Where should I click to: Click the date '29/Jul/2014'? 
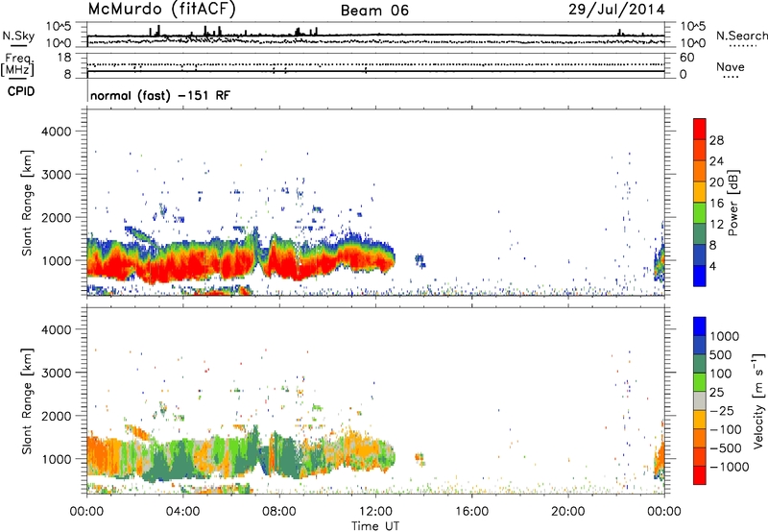tap(616, 10)
